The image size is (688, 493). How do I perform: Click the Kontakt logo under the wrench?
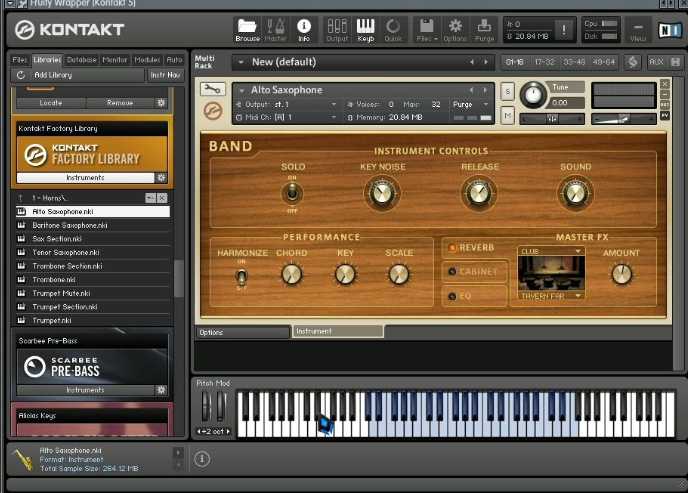click(x=212, y=111)
